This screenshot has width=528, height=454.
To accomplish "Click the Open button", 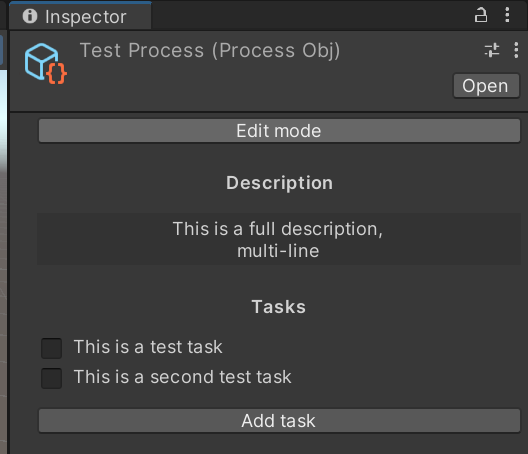I will pyautogui.click(x=486, y=86).
